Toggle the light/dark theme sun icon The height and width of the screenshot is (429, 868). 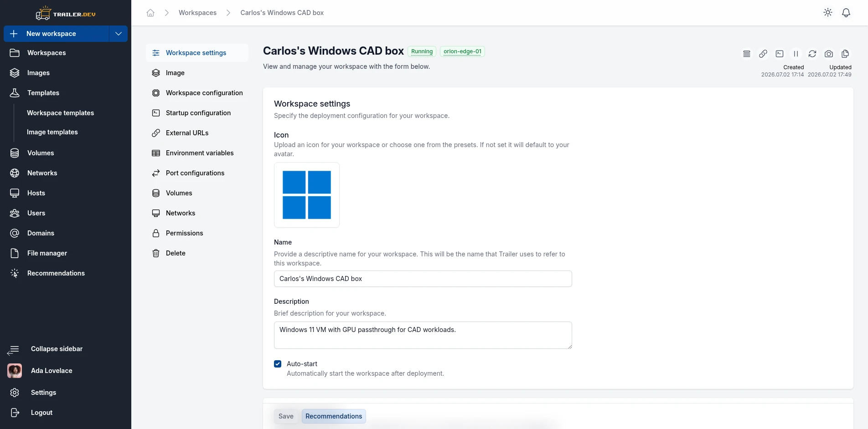pyautogui.click(x=828, y=13)
